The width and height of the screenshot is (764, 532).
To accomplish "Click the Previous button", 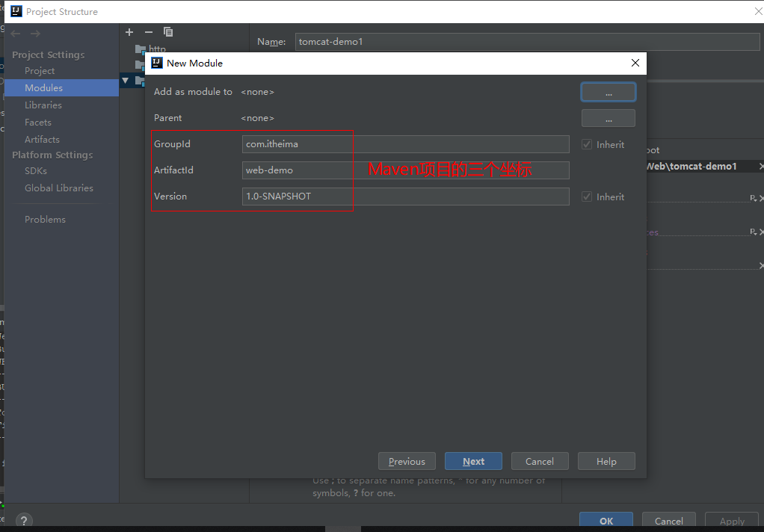I will (407, 461).
